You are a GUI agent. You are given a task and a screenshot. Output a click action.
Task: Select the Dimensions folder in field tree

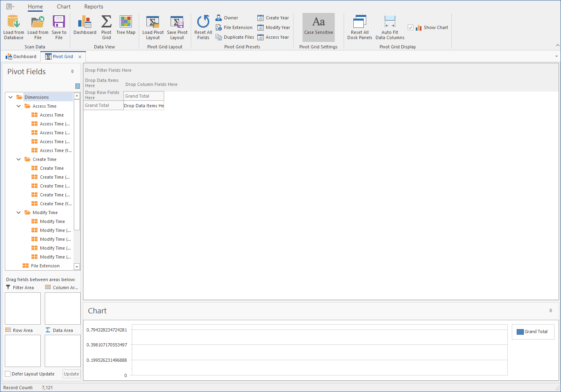[x=37, y=97]
